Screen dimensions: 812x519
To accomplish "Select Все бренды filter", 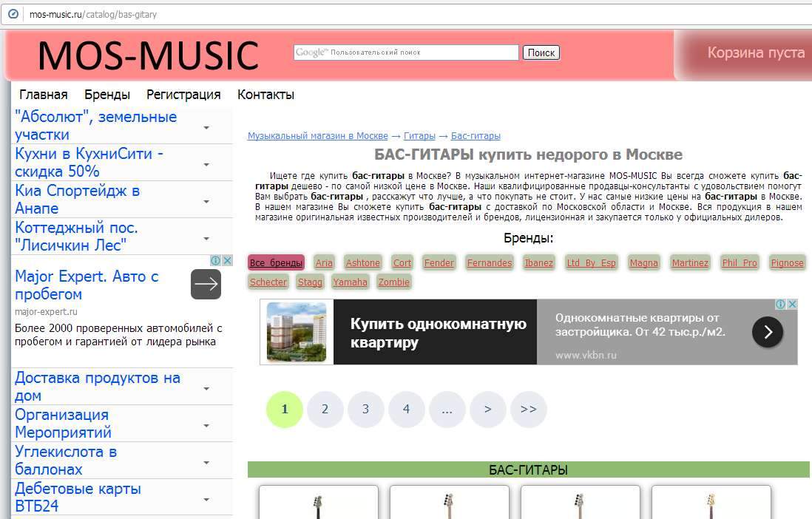I will pyautogui.click(x=276, y=262).
